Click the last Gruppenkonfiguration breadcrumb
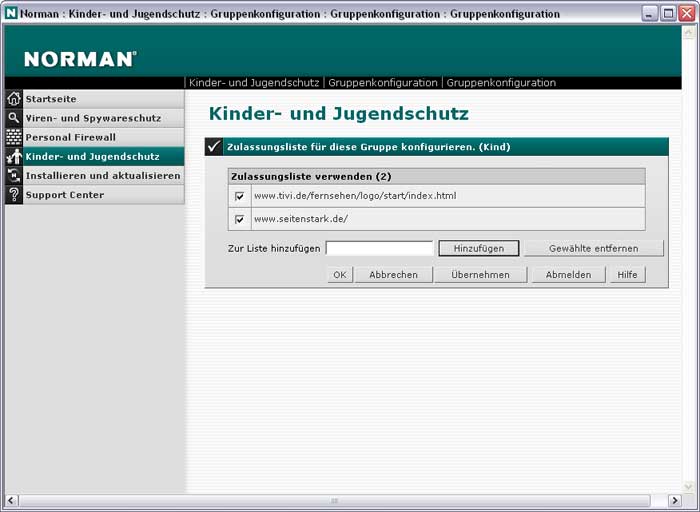The width and height of the screenshot is (700, 512). tap(501, 83)
